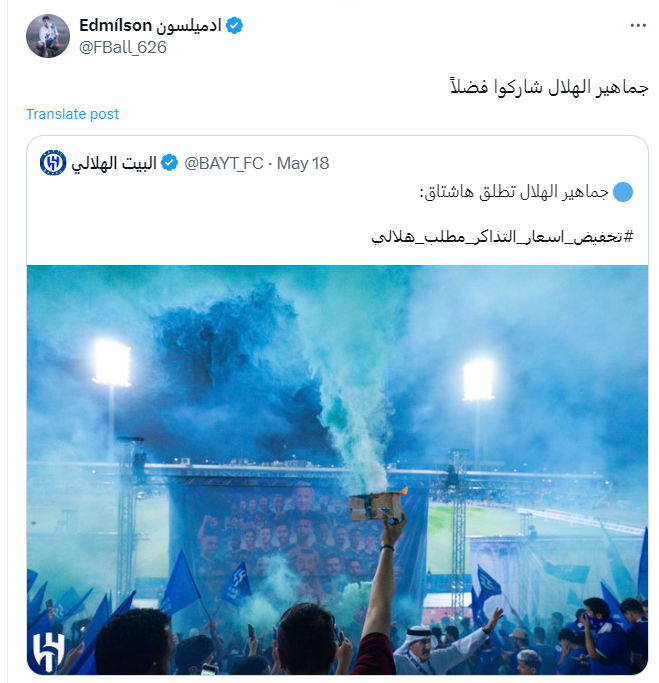Open the hashtag تخفيض_اسعار_التذاكر_مطلب_هلالي
659x683 pixels.
tap(502, 237)
